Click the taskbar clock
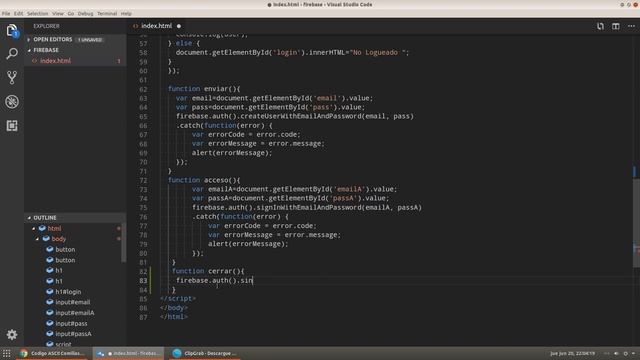Viewport: 640px width, 360px height. pos(572,353)
